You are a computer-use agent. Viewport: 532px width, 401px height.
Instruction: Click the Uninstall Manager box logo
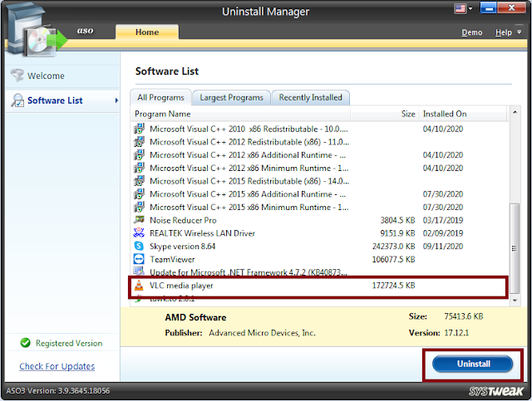(x=36, y=31)
